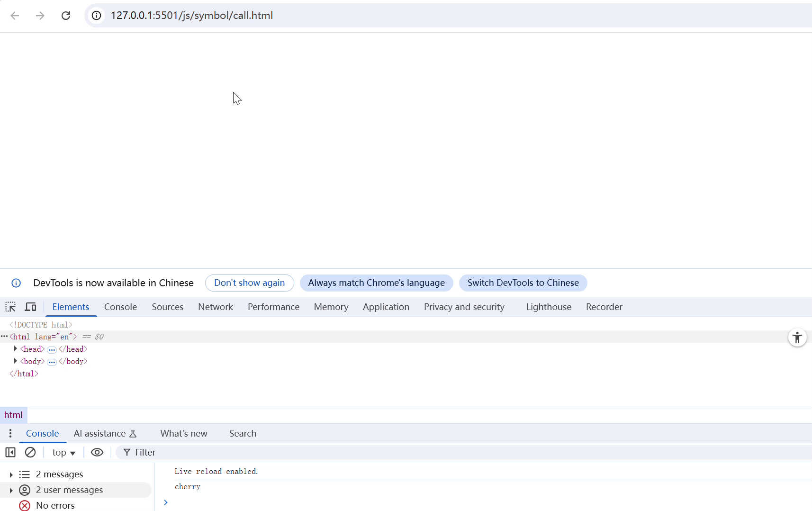Open the drawer three-dot menu

point(10,434)
